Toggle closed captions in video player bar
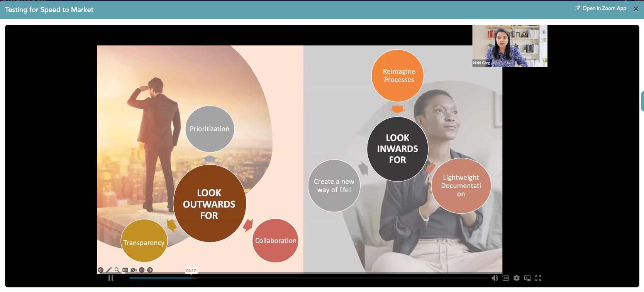The height and width of the screenshot is (292, 644). [x=506, y=278]
